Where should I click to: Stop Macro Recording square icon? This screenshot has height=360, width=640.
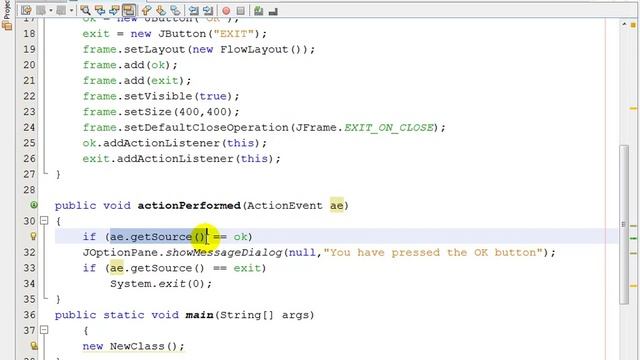point(241,11)
